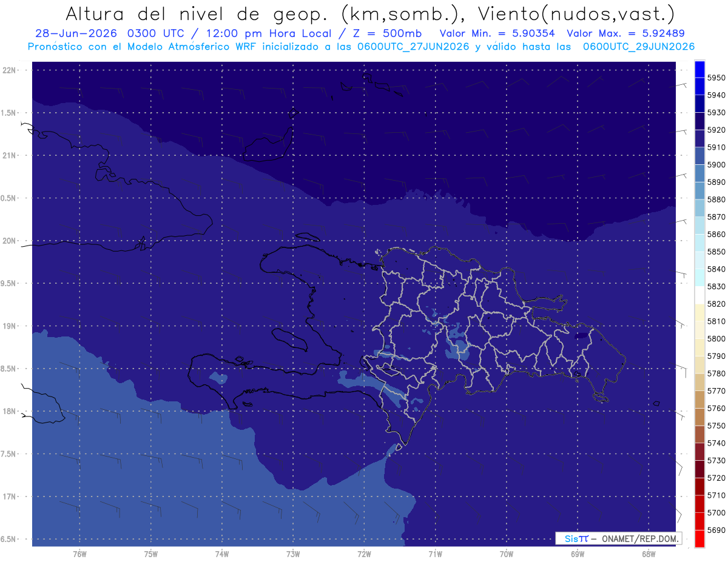Screen dimensions: 728x562
Task: Click the '5760' color scale label
Action: tap(716, 408)
